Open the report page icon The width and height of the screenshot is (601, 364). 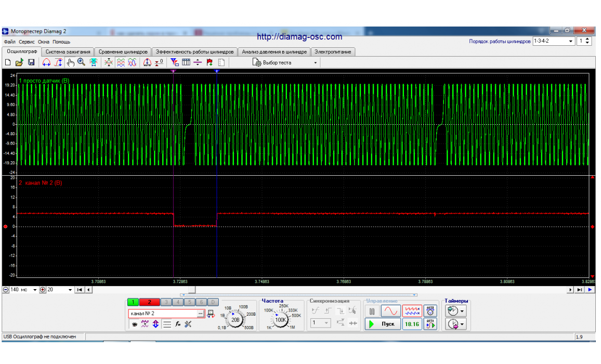[x=221, y=62]
